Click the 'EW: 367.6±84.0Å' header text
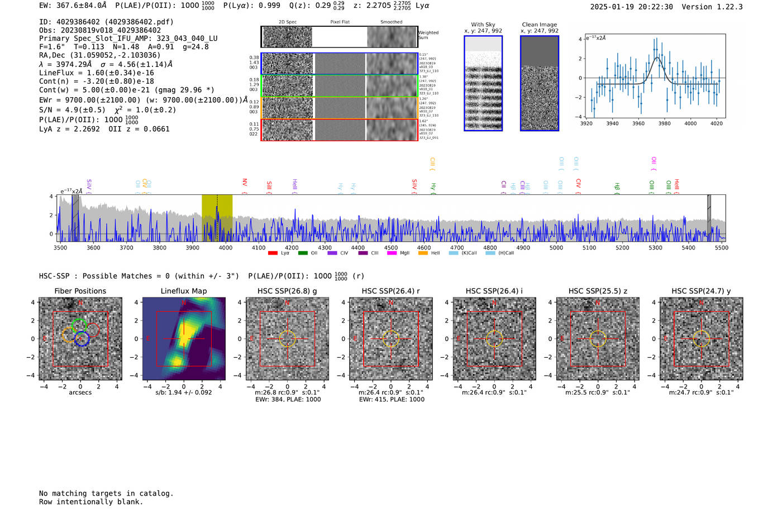 coord(73,6)
